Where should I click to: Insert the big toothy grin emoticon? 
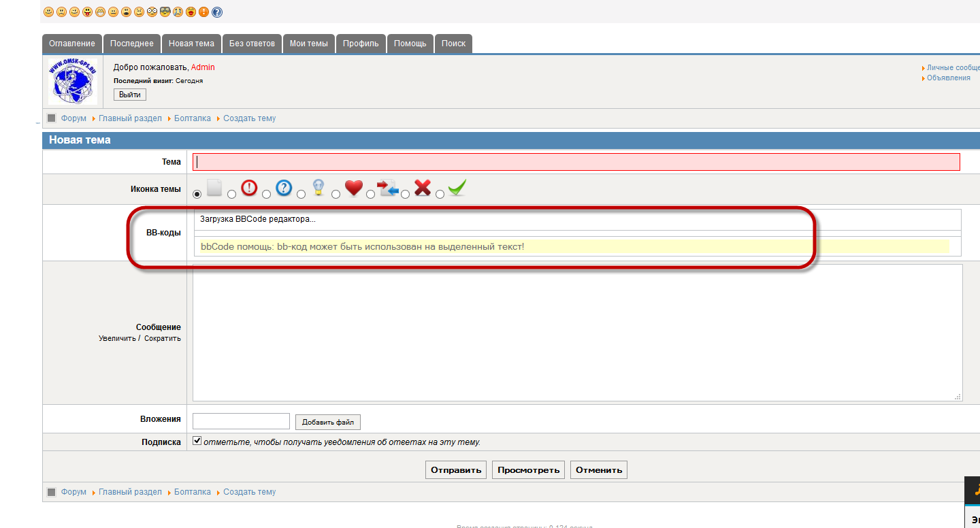(x=100, y=12)
